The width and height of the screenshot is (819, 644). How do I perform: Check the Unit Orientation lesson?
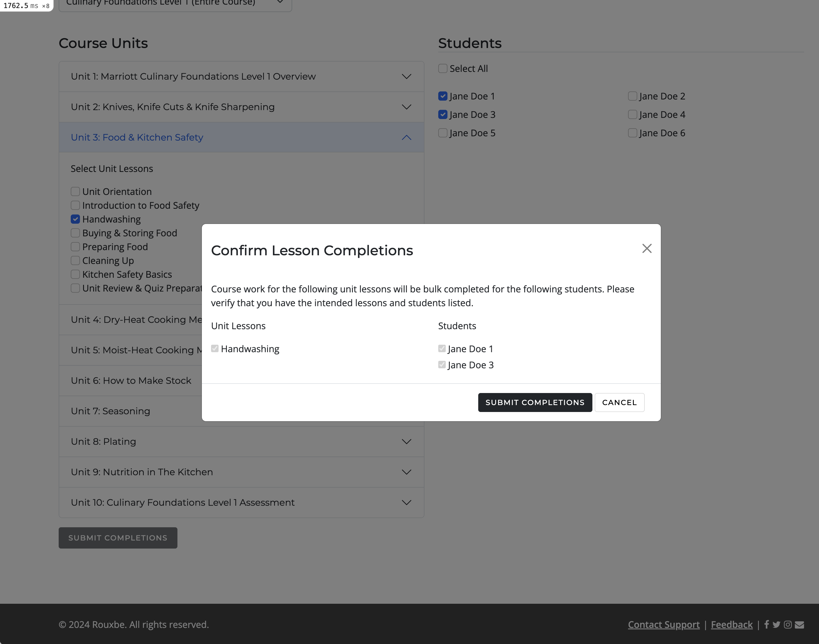pyautogui.click(x=75, y=191)
